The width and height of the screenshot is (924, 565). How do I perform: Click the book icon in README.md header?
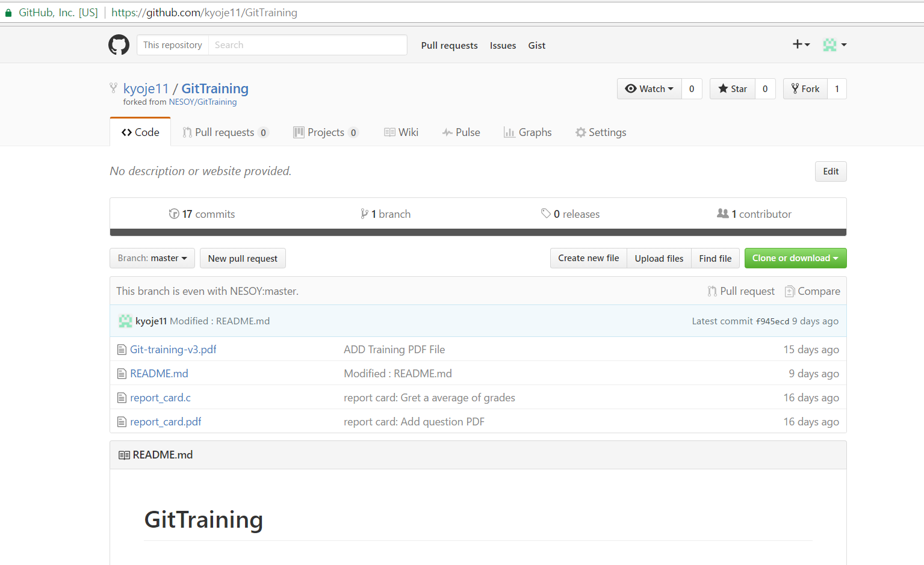click(124, 455)
